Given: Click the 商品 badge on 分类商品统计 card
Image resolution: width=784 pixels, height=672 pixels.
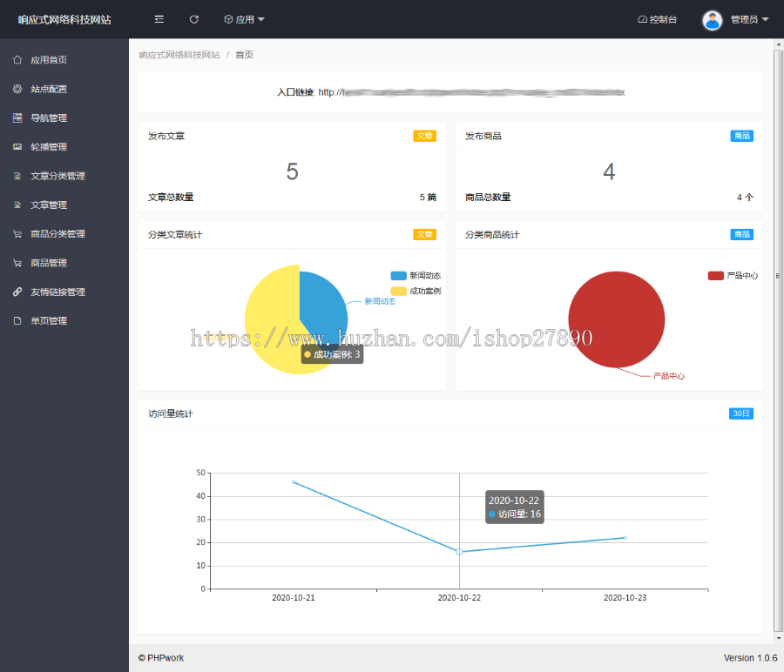Looking at the screenshot, I should 741,234.
